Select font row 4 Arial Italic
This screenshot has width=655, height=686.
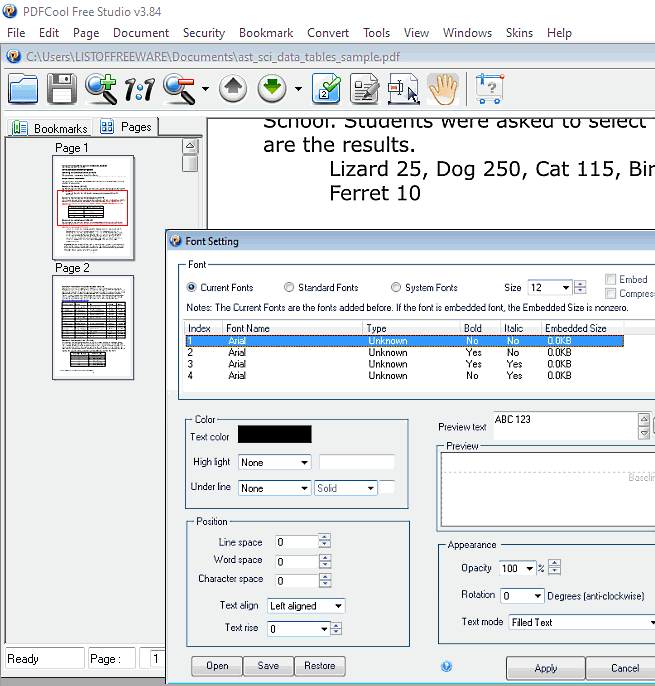click(x=405, y=375)
